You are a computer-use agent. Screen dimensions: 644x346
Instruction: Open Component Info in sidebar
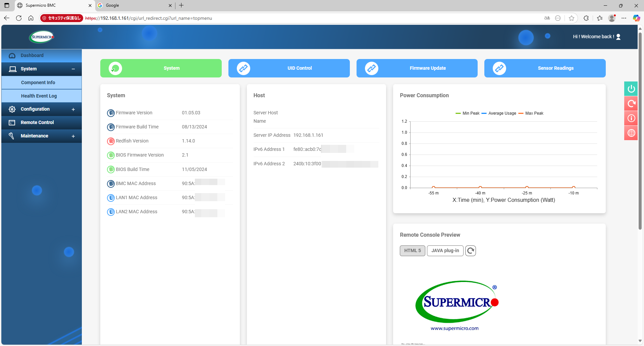(x=38, y=82)
